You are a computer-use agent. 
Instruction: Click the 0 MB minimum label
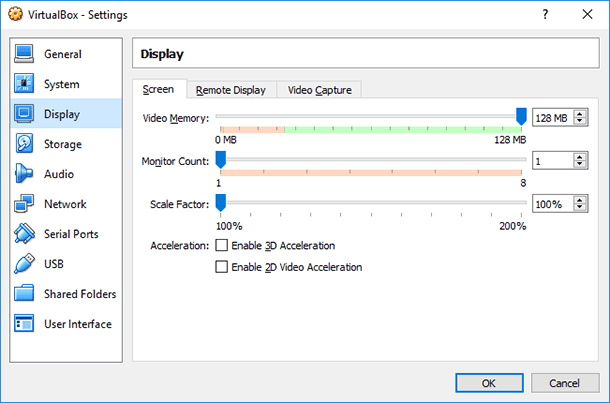[x=226, y=140]
